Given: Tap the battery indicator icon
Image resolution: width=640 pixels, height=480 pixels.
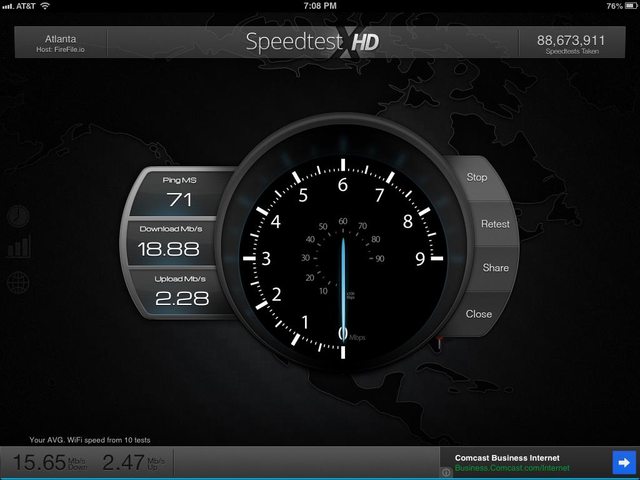Looking at the screenshot, I should pos(631,6).
